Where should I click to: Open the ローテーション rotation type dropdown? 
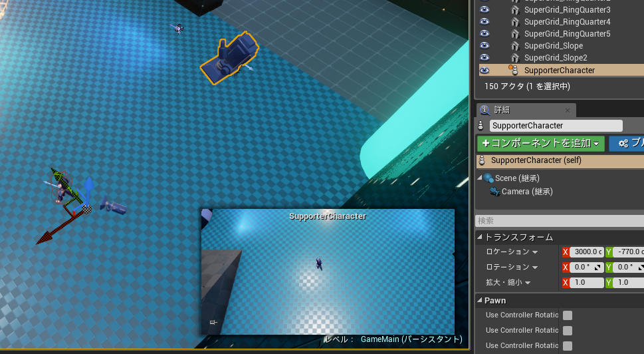pyautogui.click(x=512, y=267)
